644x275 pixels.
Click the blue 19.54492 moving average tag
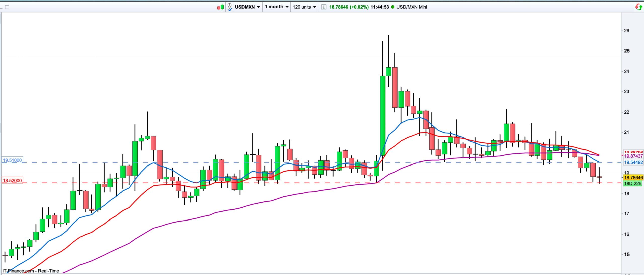point(633,162)
